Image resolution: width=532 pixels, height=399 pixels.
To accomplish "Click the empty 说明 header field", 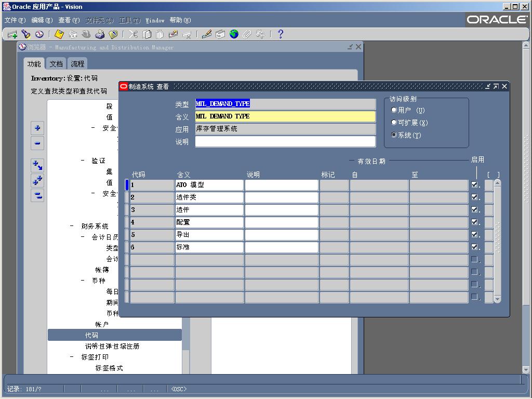I will [285, 141].
